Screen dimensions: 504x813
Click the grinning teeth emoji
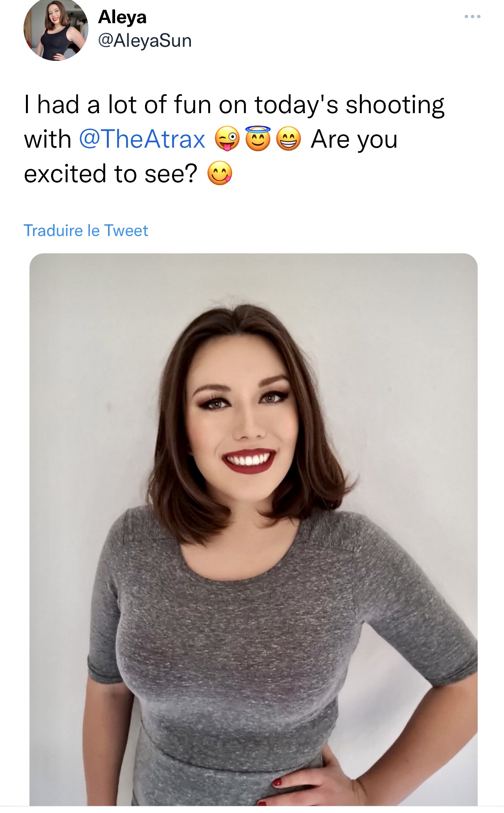[289, 140]
